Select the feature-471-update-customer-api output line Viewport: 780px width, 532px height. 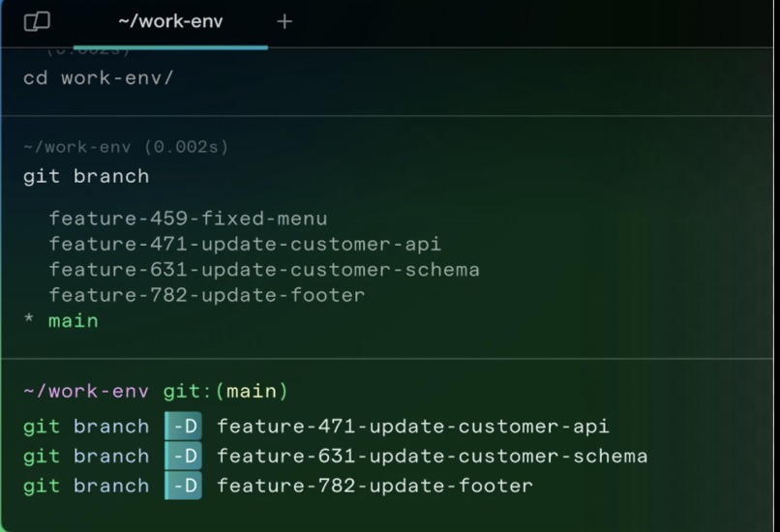(245, 244)
